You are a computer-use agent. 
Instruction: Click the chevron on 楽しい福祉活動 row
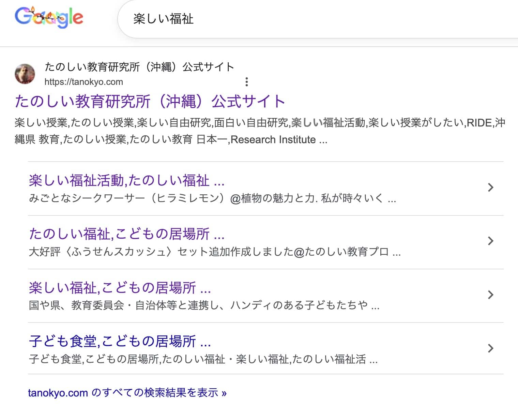490,187
